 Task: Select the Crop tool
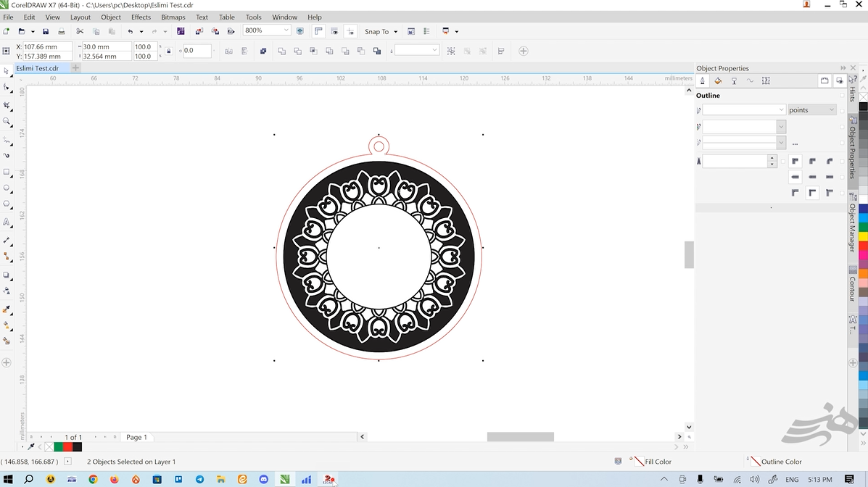7,105
